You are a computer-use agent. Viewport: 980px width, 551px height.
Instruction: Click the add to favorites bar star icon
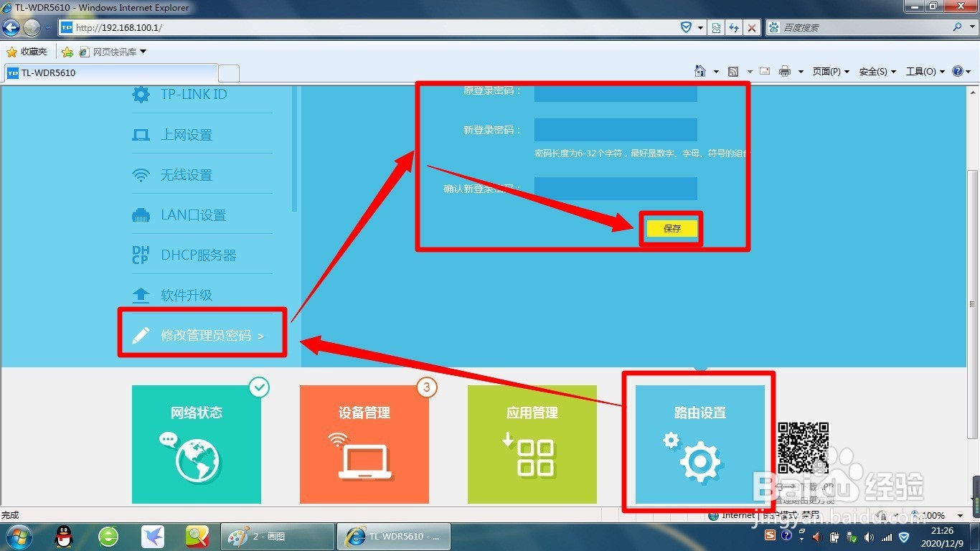click(67, 52)
